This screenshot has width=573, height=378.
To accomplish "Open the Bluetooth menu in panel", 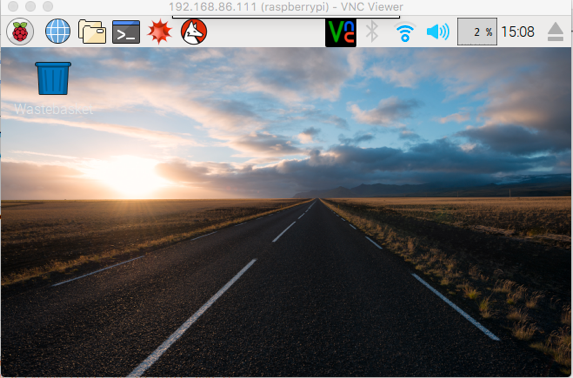I will click(372, 31).
